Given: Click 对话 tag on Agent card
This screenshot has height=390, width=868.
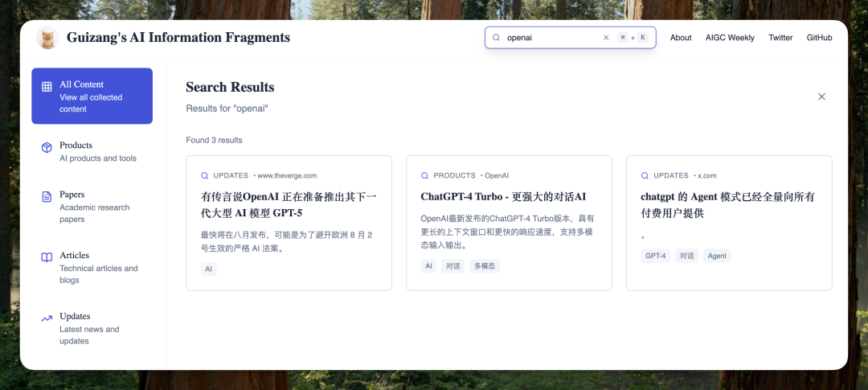Looking at the screenshot, I should (x=687, y=256).
